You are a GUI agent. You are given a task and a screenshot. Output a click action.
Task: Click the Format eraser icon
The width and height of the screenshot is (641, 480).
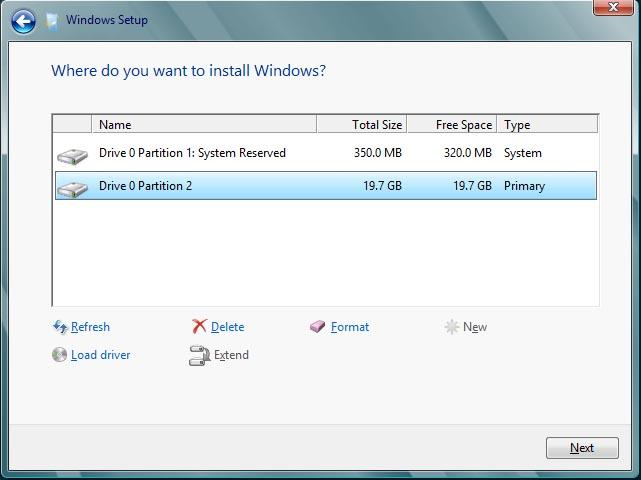318,327
